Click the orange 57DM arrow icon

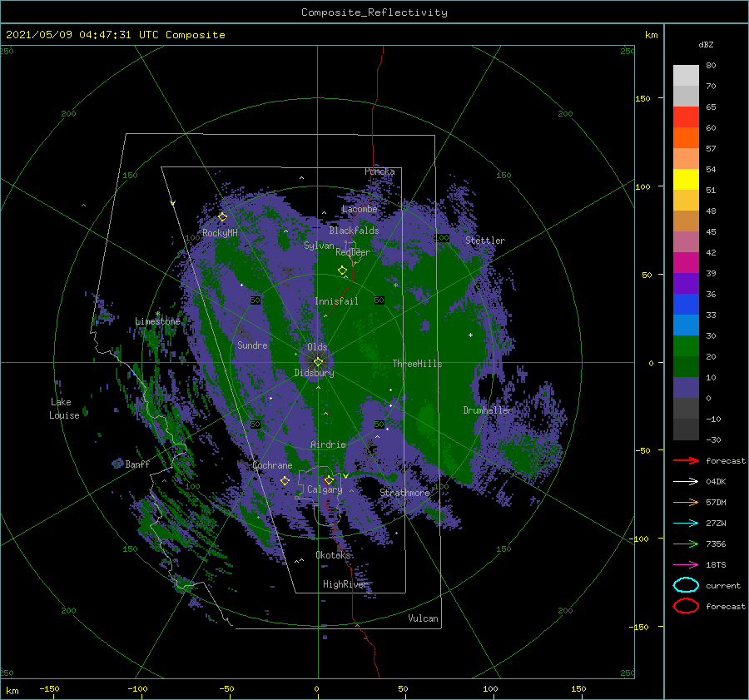[x=686, y=502]
